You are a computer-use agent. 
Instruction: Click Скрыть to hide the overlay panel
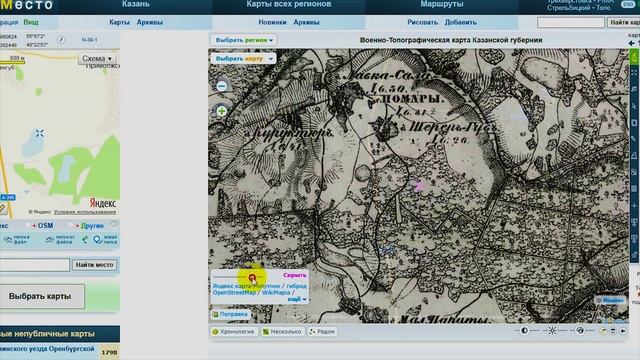(295, 275)
